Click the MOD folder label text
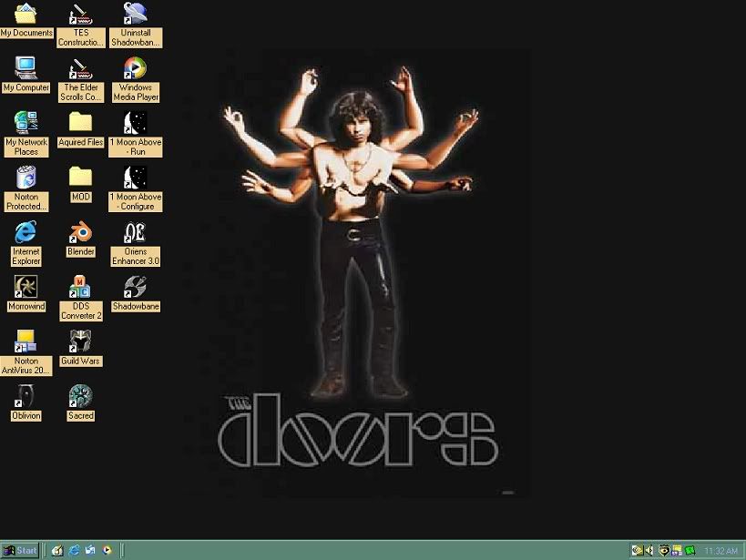 pos(80,197)
